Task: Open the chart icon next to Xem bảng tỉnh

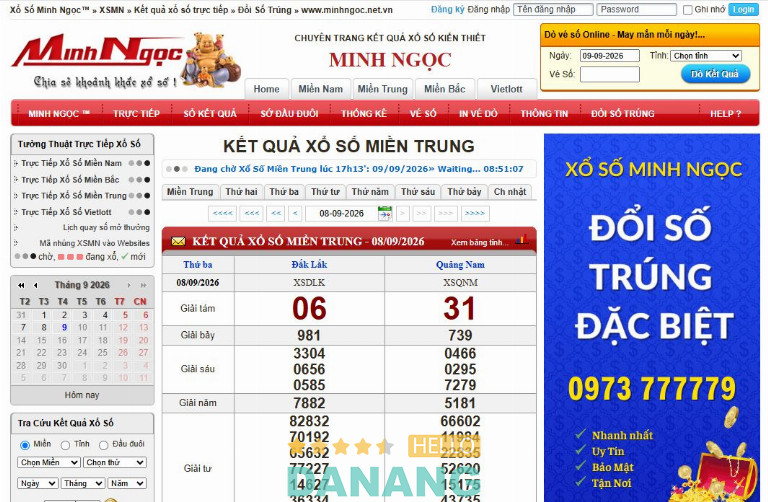Action: coord(522,240)
